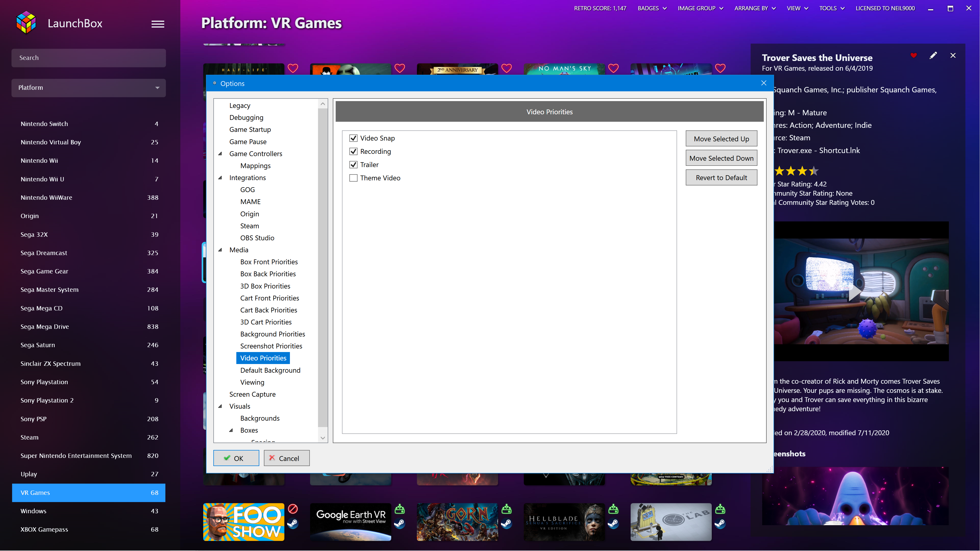Select Backgrounds under Visuals

tap(260, 418)
